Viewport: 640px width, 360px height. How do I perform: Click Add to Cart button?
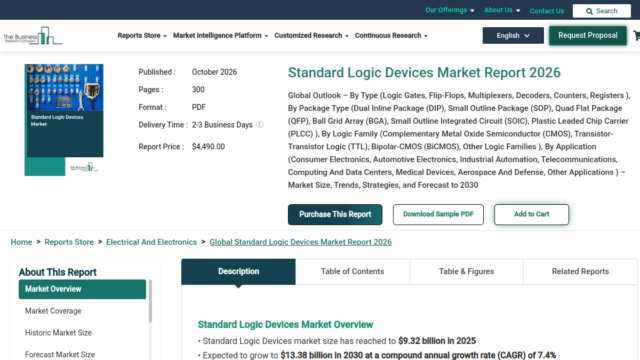(x=531, y=214)
